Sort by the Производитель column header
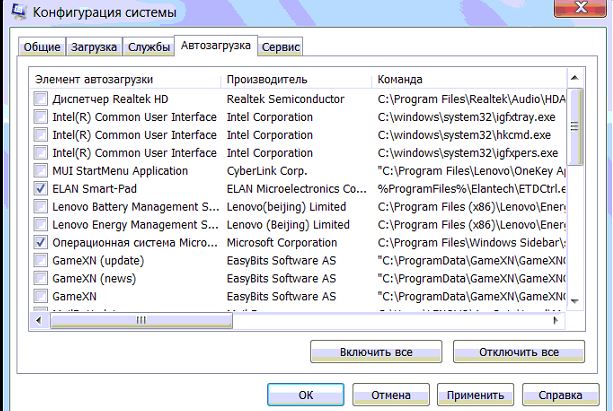Image resolution: width=613 pixels, height=411 pixels. [x=296, y=79]
